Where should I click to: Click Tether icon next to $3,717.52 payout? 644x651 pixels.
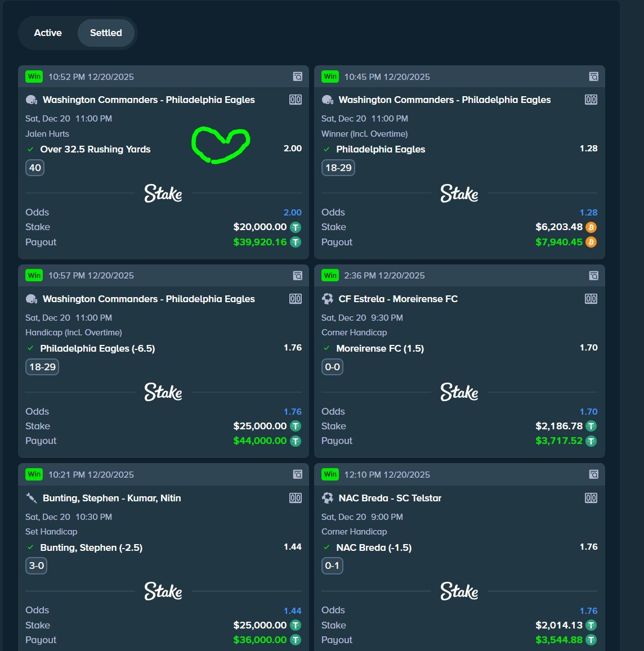coord(591,441)
